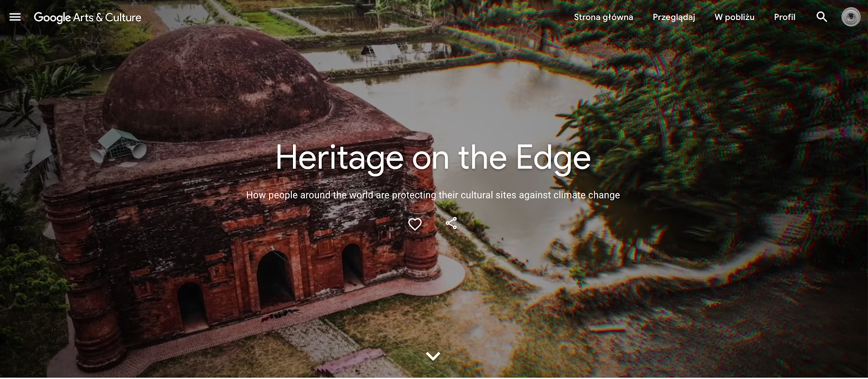Click the user account avatar
This screenshot has height=379, width=868.
(851, 17)
